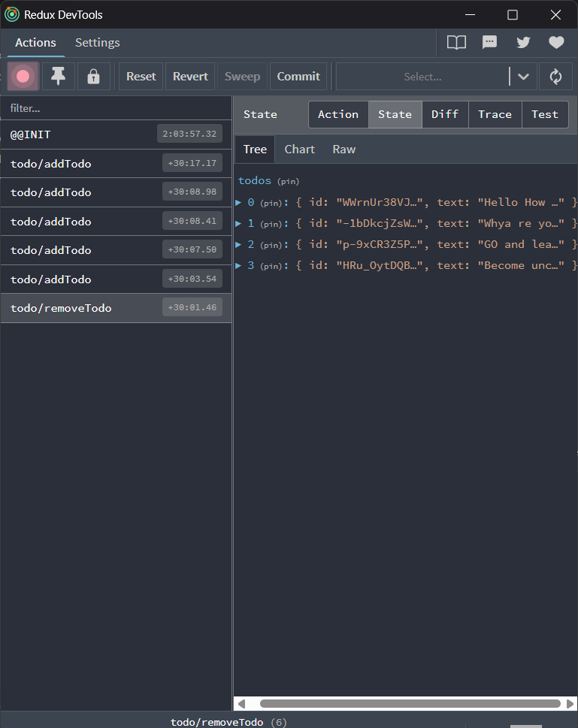This screenshot has height=728, width=578.
Task: Click the horizontal scrollbar thumb
Action: pos(410,704)
